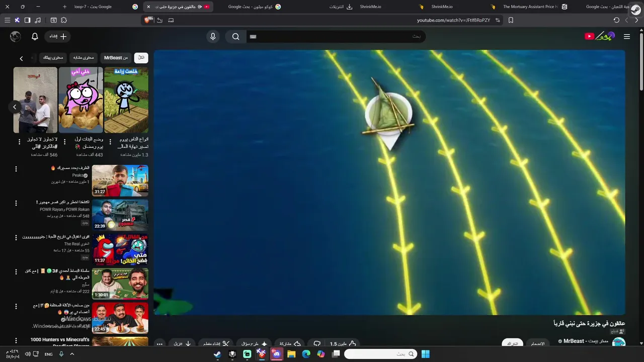Open the POWR Rayan 22:39 video thumbnail
The width and height of the screenshot is (644, 362).
click(x=120, y=215)
